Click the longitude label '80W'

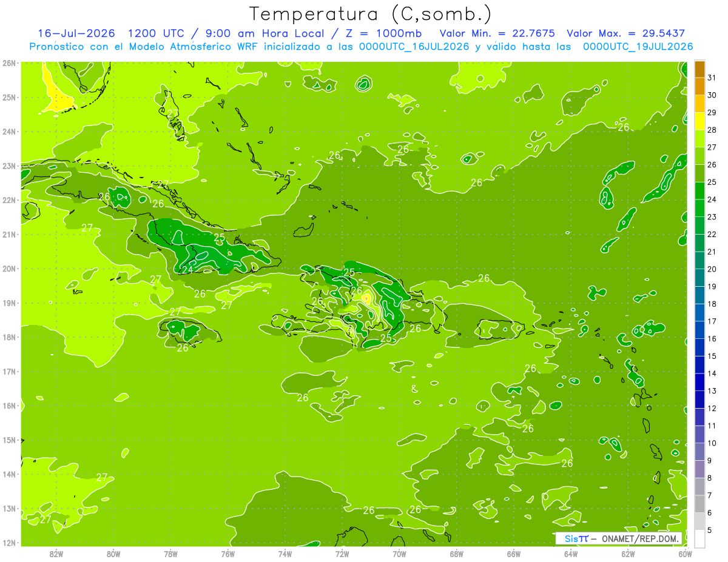(x=113, y=554)
